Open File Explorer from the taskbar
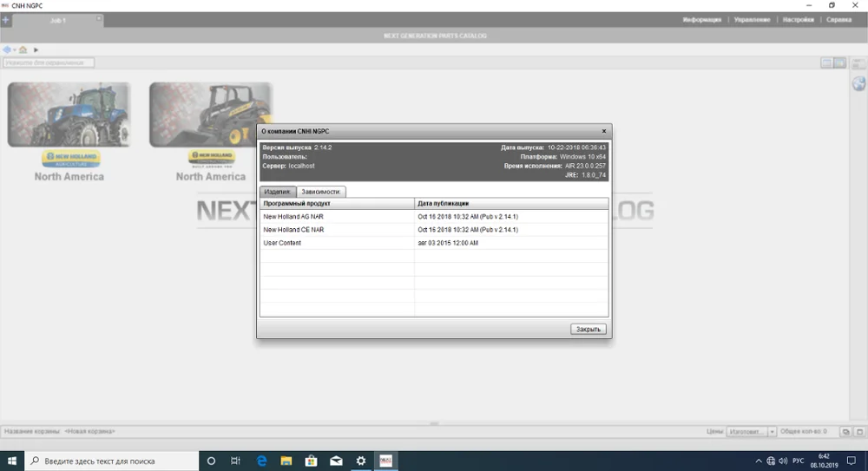Image resolution: width=868 pixels, height=471 pixels. click(x=286, y=461)
